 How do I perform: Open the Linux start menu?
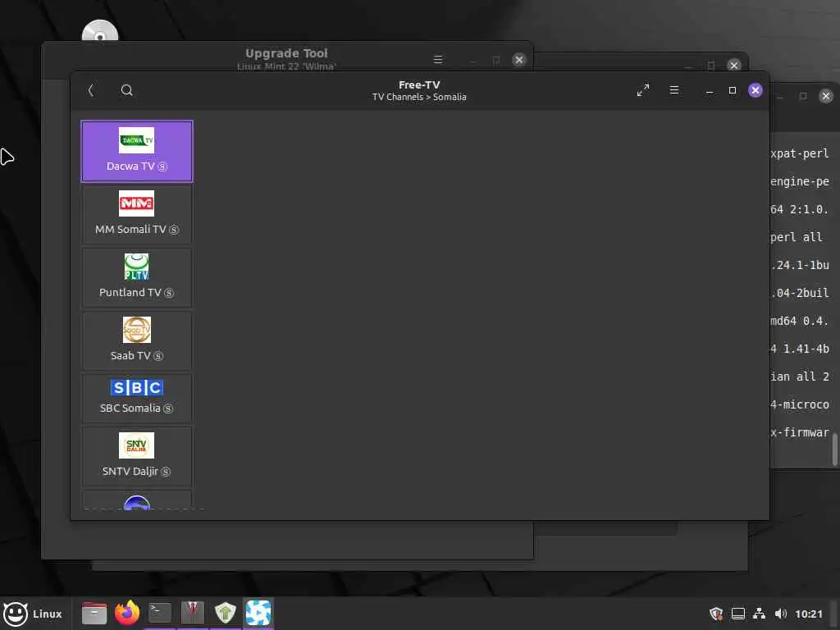coord(33,614)
